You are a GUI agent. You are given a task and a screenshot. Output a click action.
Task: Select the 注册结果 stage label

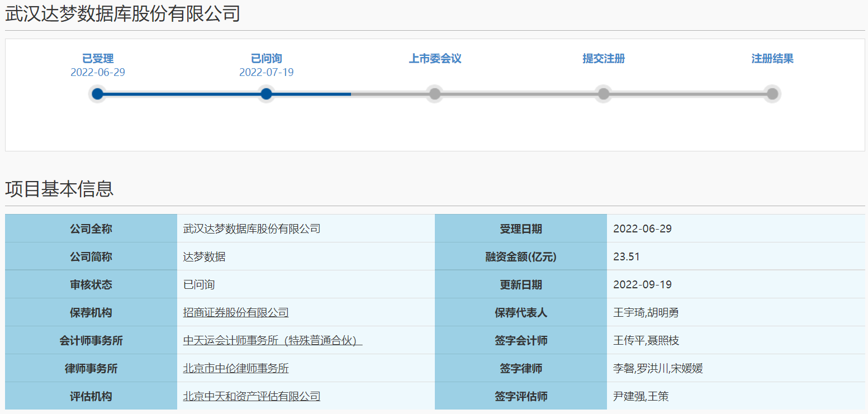pyautogui.click(x=772, y=58)
